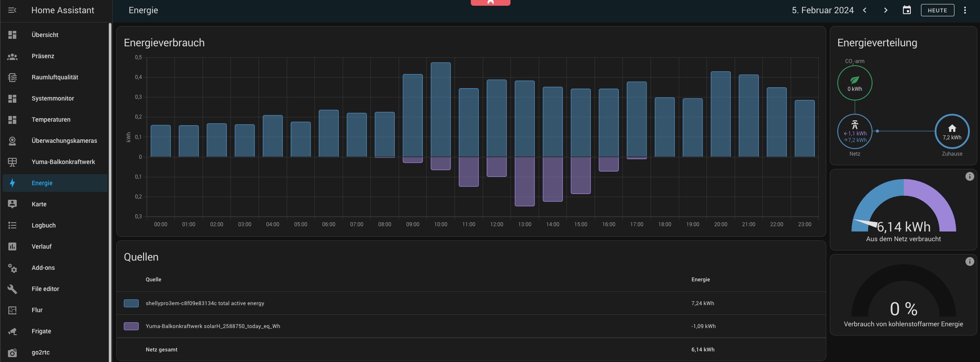Viewport: 980px width, 362px height.
Task: Open the Logbuch list icon
Action: click(x=12, y=225)
